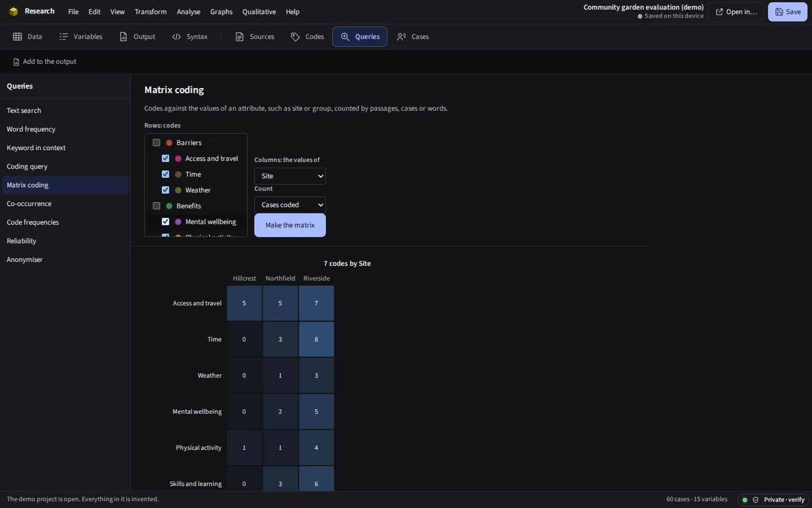Click the Queries magnifier icon
This screenshot has width=812, height=508.
pos(345,37)
